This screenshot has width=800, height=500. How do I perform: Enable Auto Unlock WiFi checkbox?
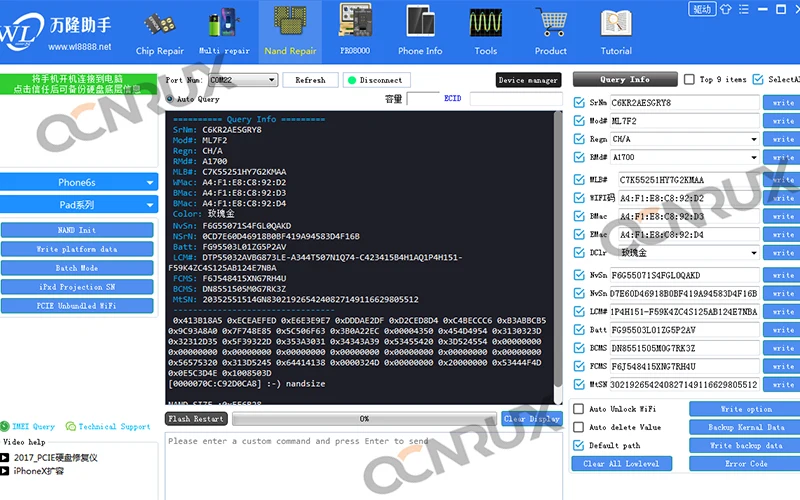click(x=579, y=409)
